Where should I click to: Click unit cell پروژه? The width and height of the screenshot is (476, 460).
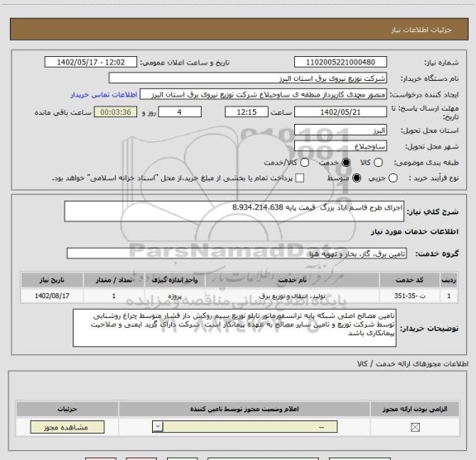174,296
